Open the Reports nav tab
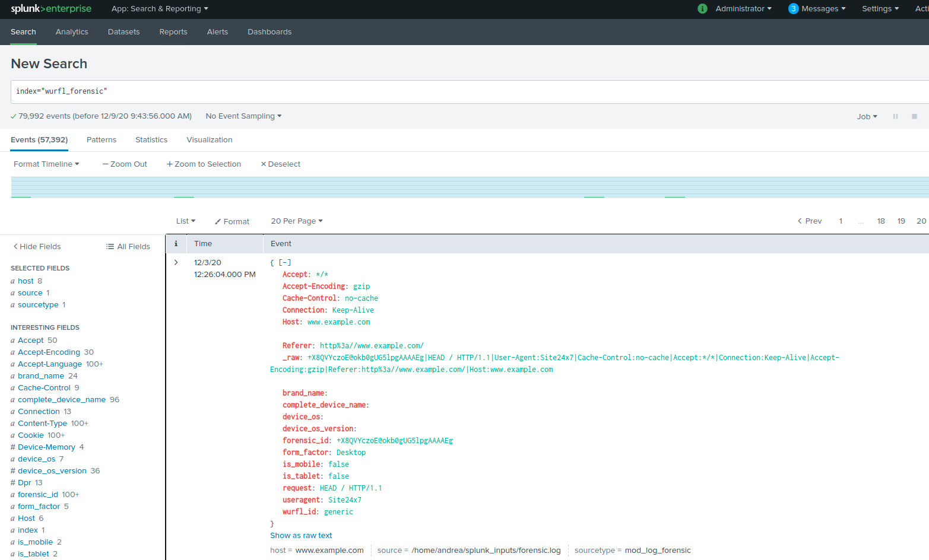This screenshot has width=929, height=560. click(173, 32)
